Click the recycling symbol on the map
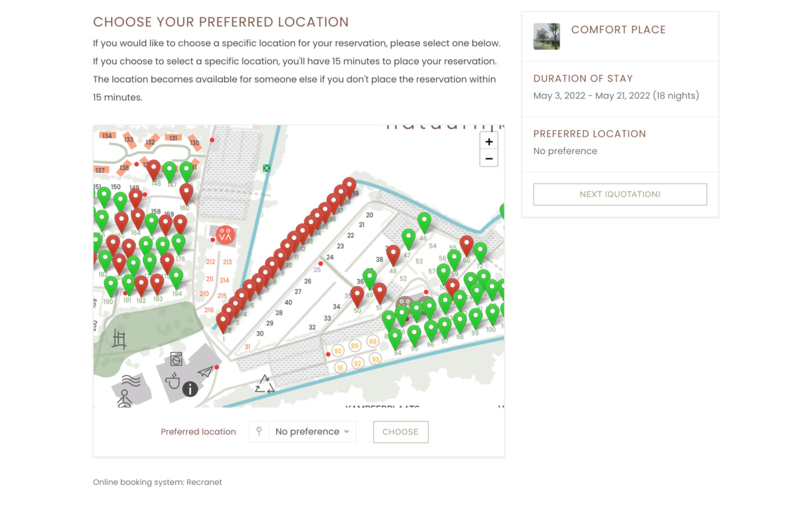The height and width of the screenshot is (508, 812). (264, 385)
